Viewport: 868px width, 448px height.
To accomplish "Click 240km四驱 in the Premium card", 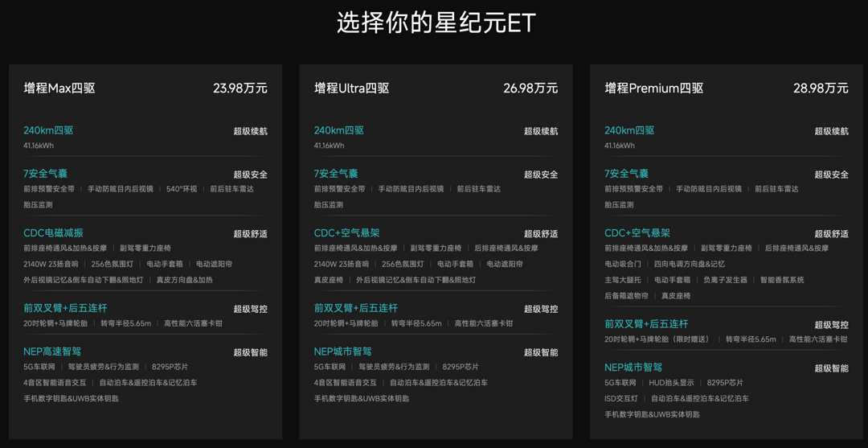I will [x=629, y=130].
